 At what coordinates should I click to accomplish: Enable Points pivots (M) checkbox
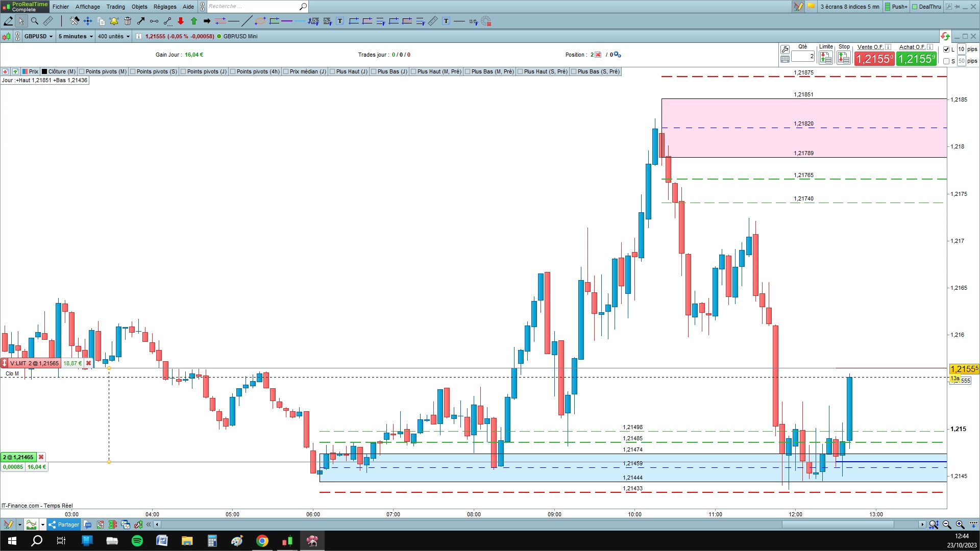[82, 71]
